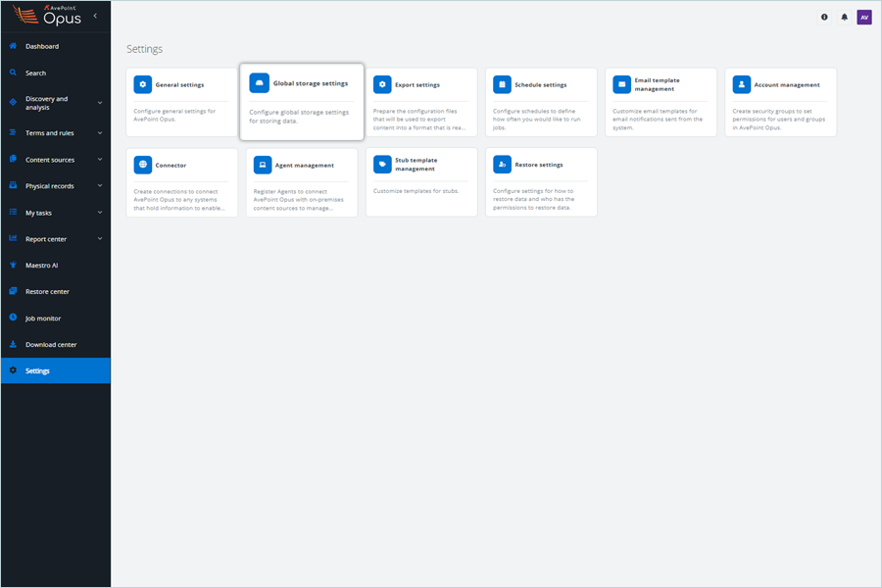The image size is (882, 588).
Task: Expand the Content sources chevron
Action: tap(100, 159)
